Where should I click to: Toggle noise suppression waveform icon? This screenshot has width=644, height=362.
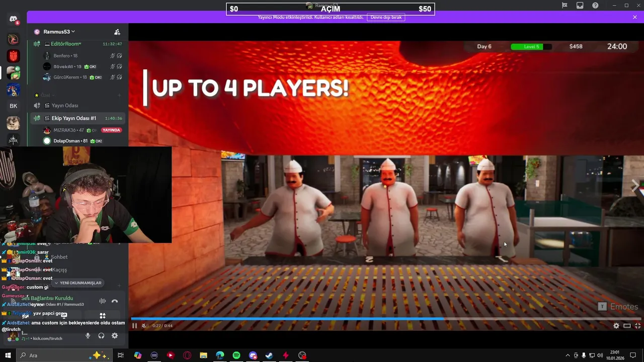click(x=103, y=301)
